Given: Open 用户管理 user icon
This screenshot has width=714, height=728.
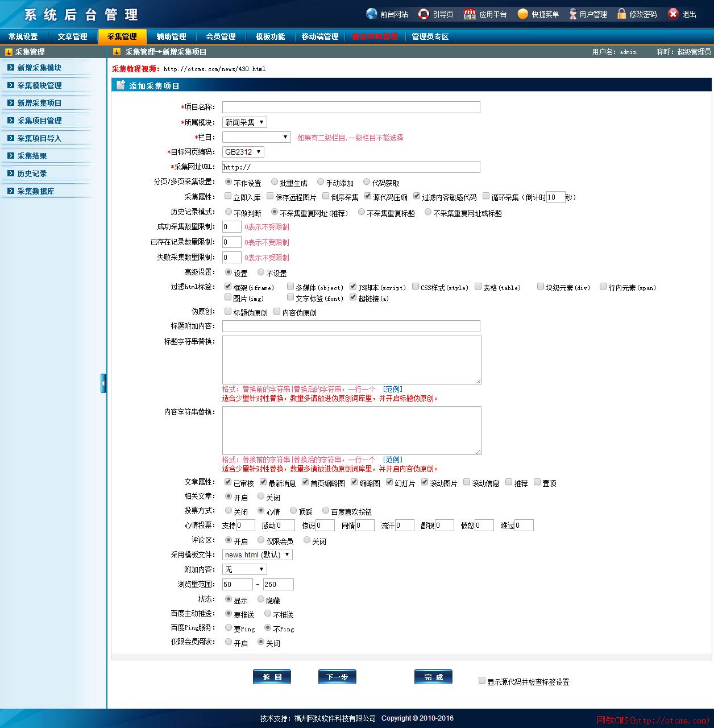Looking at the screenshot, I should coord(572,14).
